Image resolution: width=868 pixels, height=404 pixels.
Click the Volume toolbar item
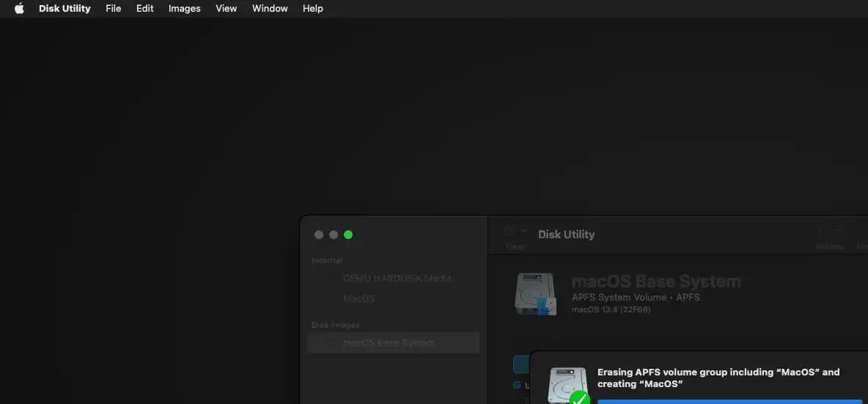coord(829,238)
